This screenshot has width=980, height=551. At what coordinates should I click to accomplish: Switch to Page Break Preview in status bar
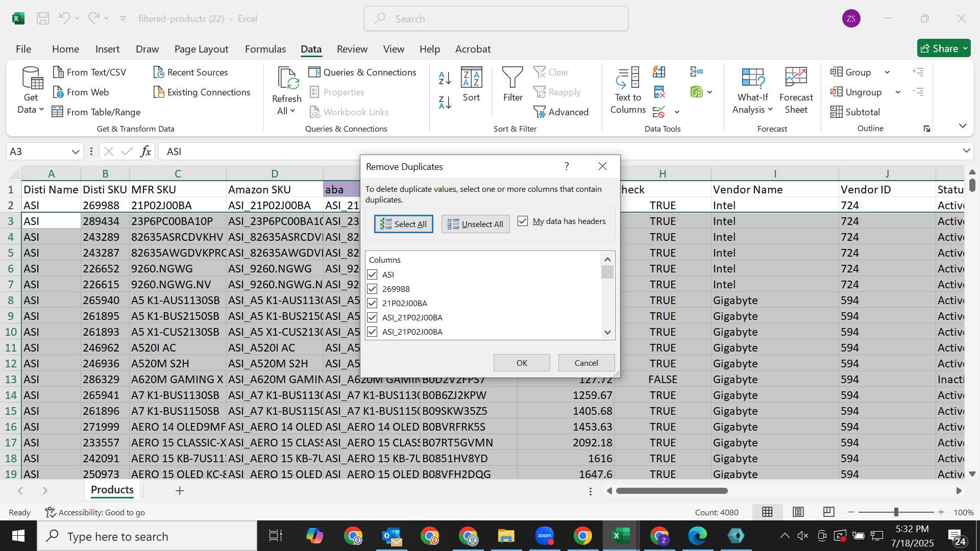coord(828,512)
